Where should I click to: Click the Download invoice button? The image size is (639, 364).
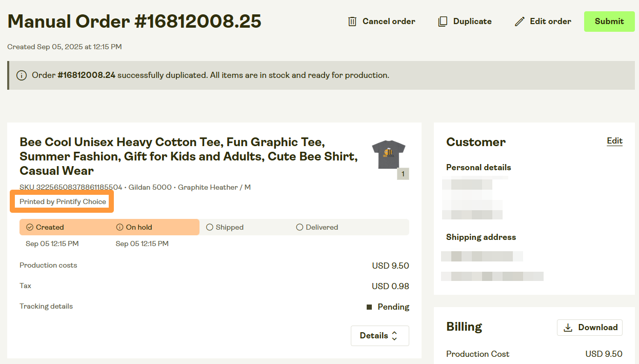tap(590, 328)
